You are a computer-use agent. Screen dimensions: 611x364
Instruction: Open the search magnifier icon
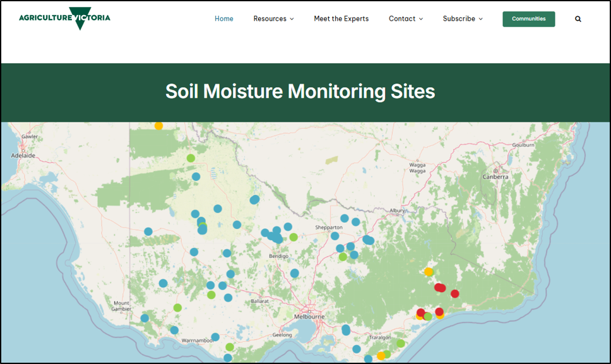pyautogui.click(x=578, y=19)
